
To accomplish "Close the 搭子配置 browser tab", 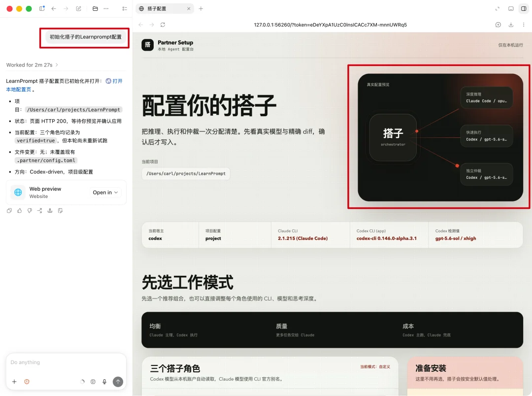I will point(189,8).
